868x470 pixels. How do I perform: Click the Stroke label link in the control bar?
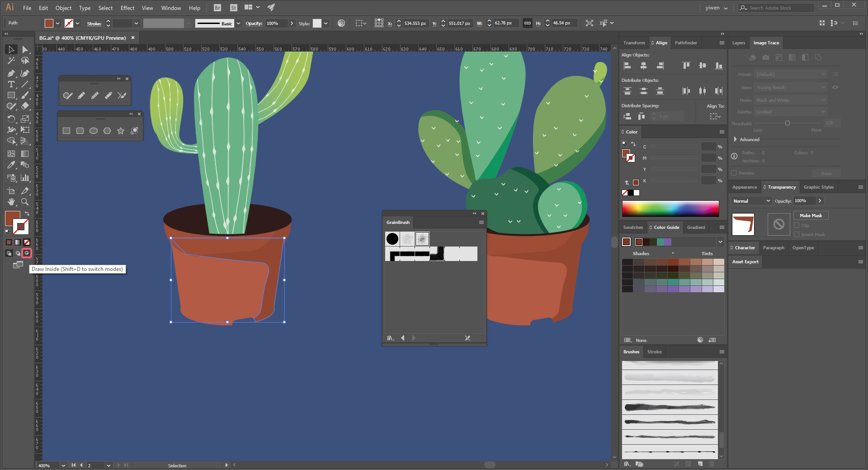click(x=94, y=24)
